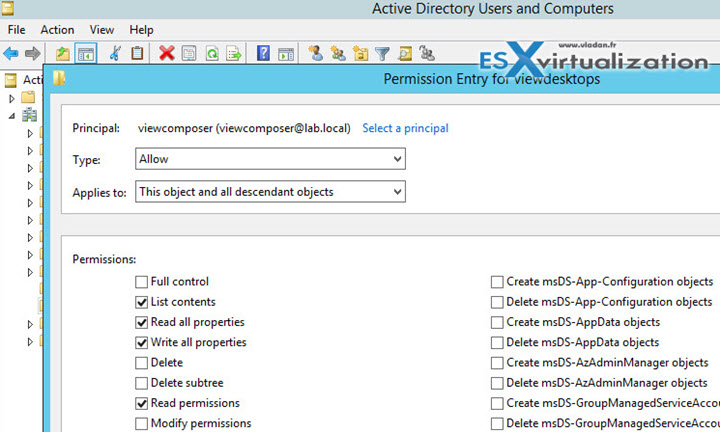Image resolution: width=720 pixels, height=432 pixels.
Task: Click the Cut scissors icon
Action: click(115, 53)
